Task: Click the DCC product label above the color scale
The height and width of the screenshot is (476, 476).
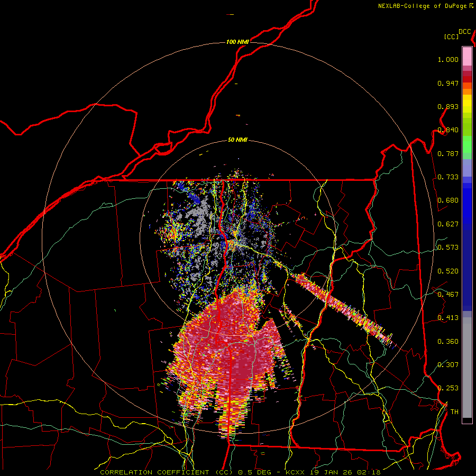Action: [x=465, y=32]
